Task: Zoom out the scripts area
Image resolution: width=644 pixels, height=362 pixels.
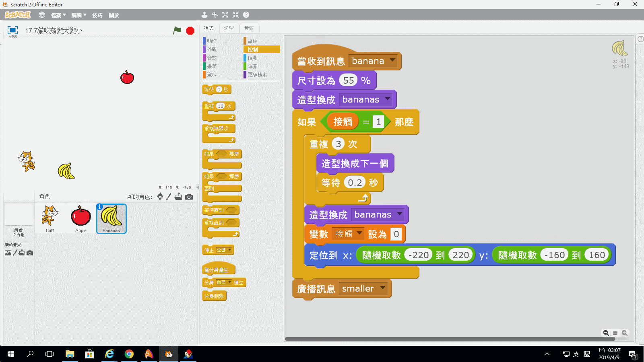Action: click(606, 333)
